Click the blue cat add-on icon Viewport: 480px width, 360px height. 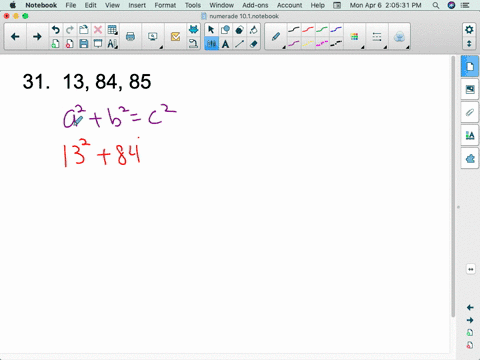[193, 30]
